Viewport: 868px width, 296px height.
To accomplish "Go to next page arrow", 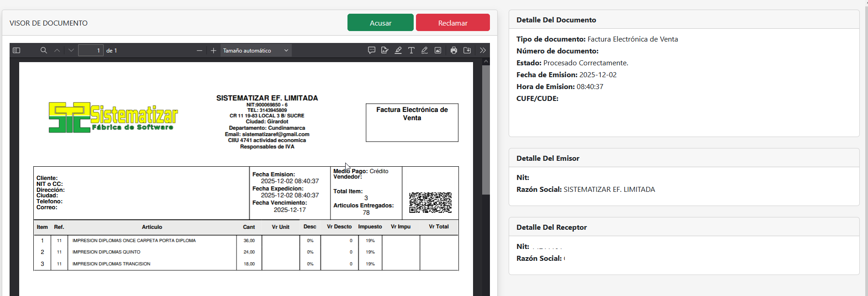I will 71,50.
